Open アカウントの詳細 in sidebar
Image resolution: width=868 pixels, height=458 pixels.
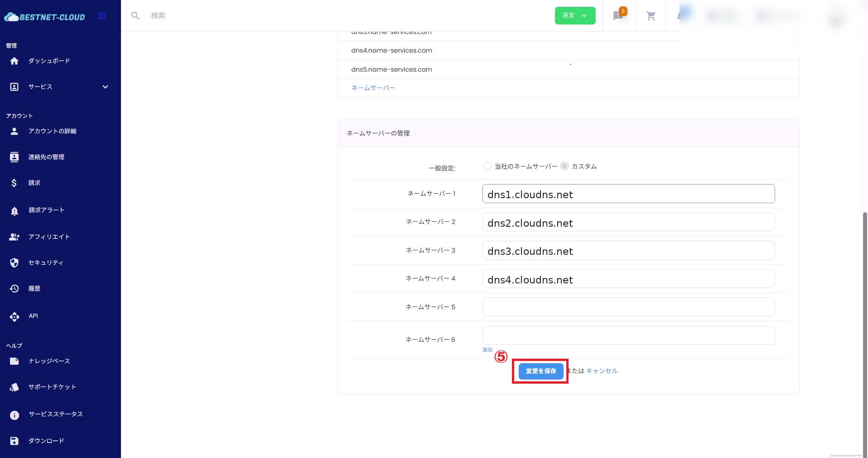pyautogui.click(x=52, y=132)
